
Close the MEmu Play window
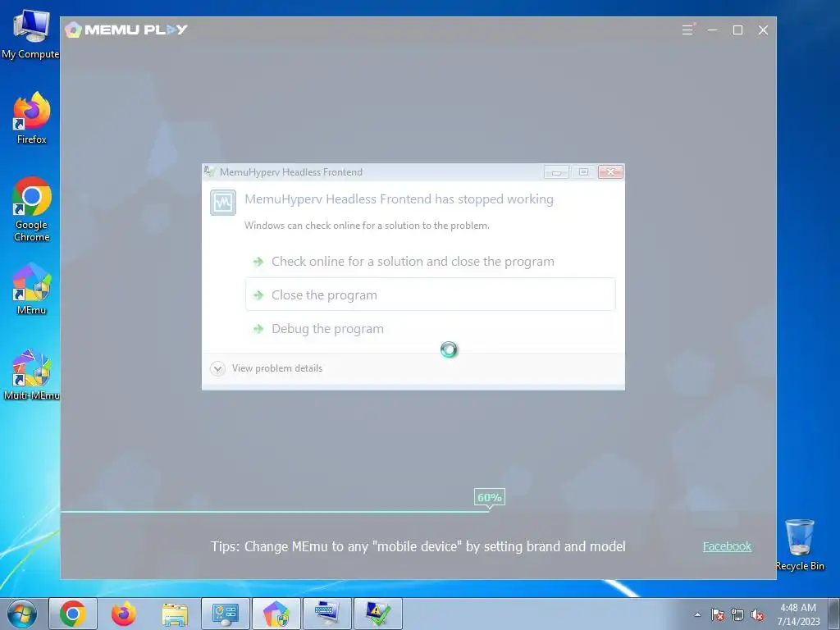point(764,30)
